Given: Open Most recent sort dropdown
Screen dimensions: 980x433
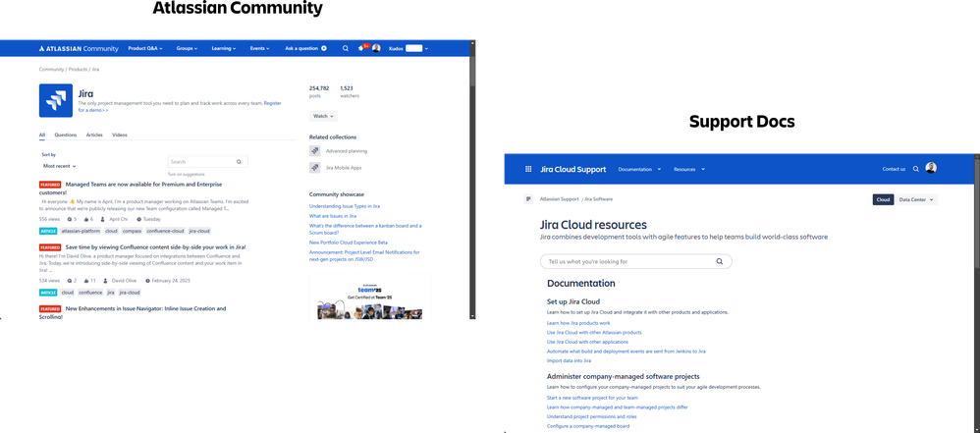Looking at the screenshot, I should 59,166.
